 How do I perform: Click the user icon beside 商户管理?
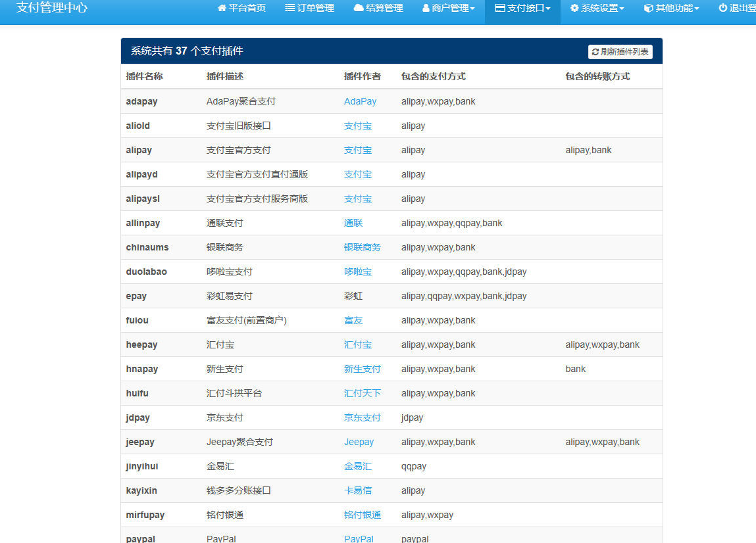426,8
